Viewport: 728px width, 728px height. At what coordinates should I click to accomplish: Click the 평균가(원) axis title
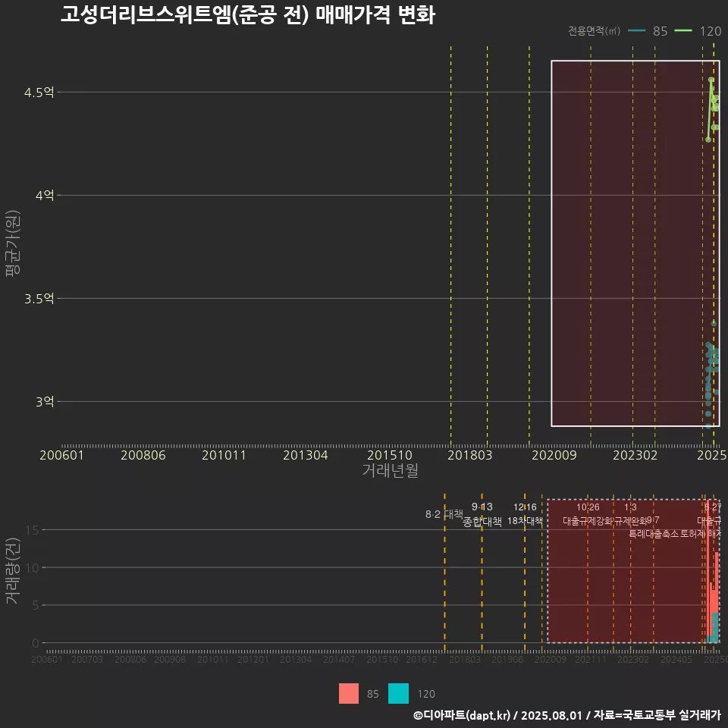point(13,243)
